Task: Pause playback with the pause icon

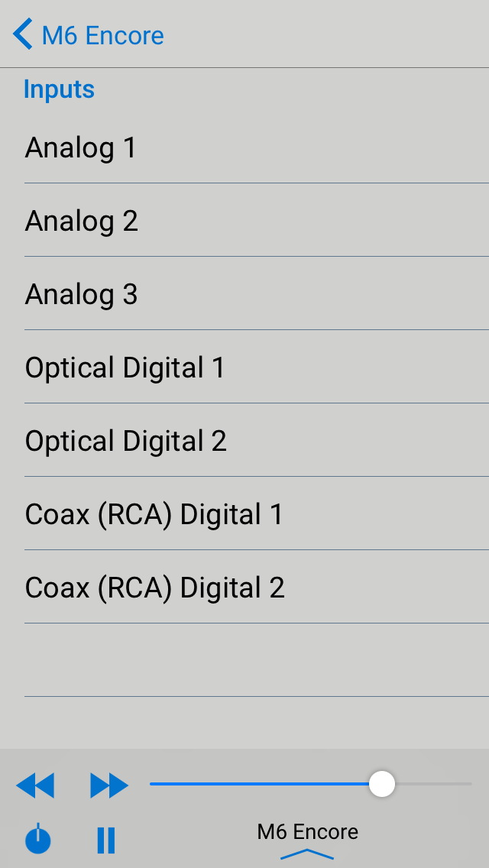Action: pos(106,840)
